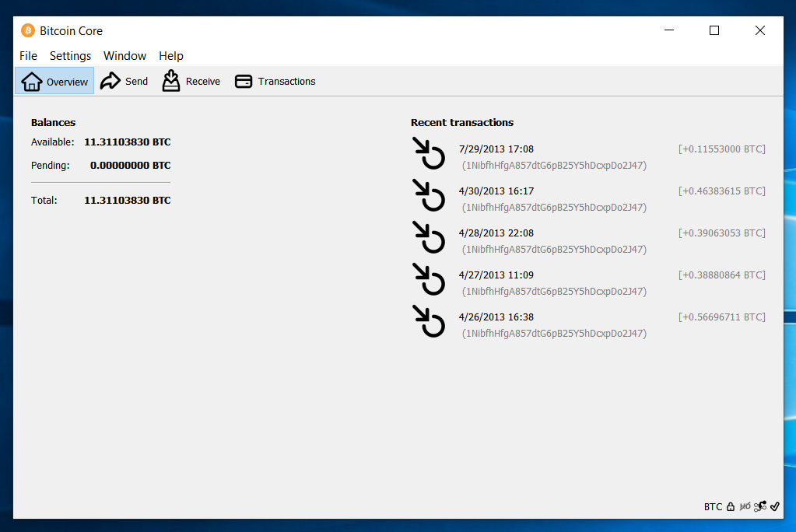Image resolution: width=796 pixels, height=532 pixels.
Task: Maximize the Bitcoin Core window
Action: pyautogui.click(x=714, y=30)
